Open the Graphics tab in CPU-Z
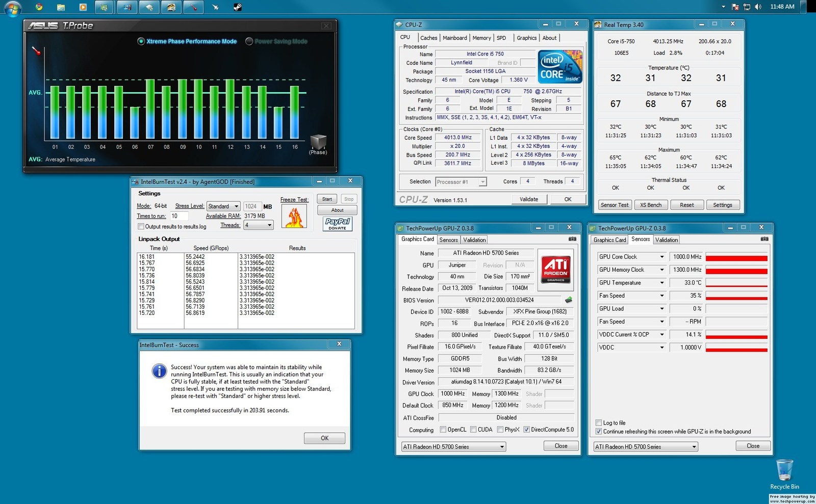The width and height of the screenshot is (816, 504). tap(526, 38)
